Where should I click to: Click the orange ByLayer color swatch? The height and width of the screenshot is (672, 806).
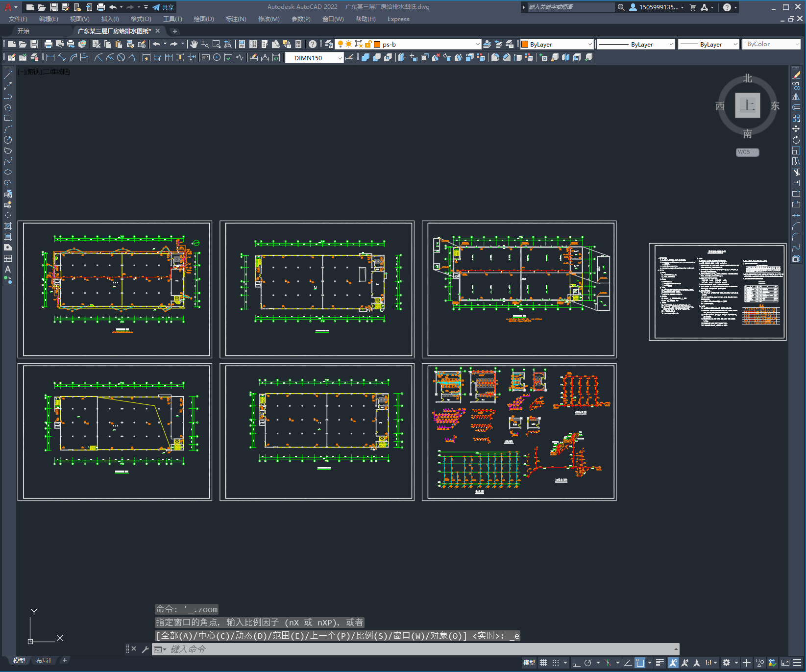click(525, 44)
